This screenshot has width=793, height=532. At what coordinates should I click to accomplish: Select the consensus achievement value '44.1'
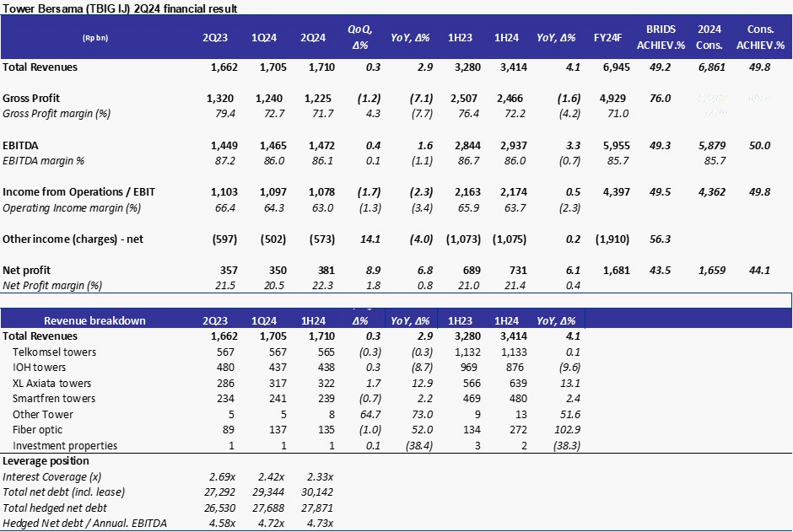[x=759, y=271]
